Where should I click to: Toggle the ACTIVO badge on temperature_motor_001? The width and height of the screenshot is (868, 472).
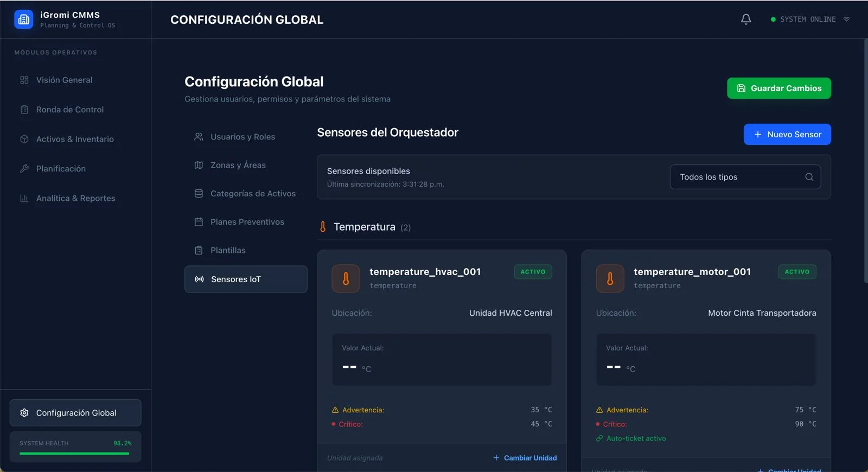pyautogui.click(x=796, y=272)
